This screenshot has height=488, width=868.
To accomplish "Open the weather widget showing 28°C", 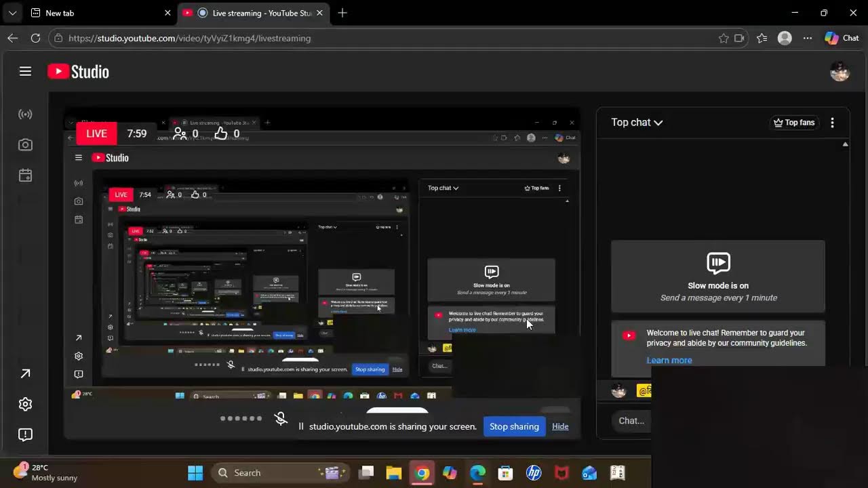I will (45, 472).
